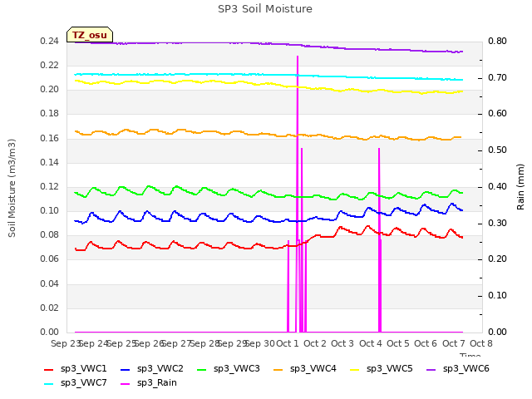Click the SP3 Soil Moisture chart title
This screenshot has height=399, width=532.
click(x=265, y=9)
